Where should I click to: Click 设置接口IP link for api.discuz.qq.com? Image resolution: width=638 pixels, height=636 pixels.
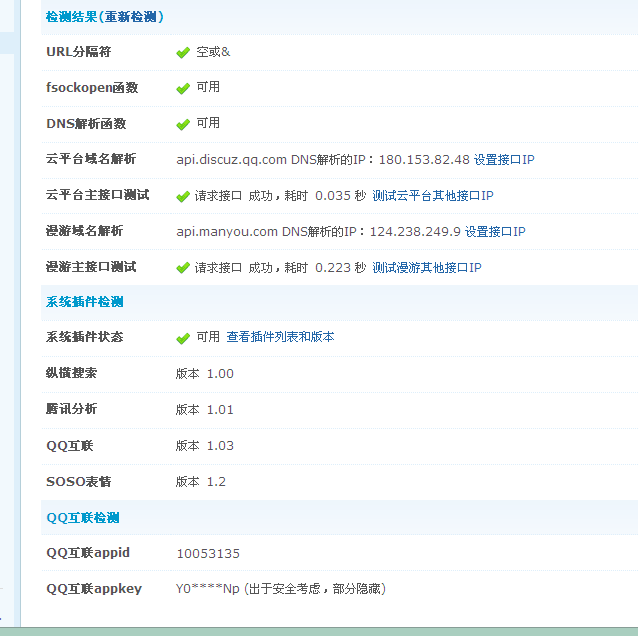click(504, 160)
